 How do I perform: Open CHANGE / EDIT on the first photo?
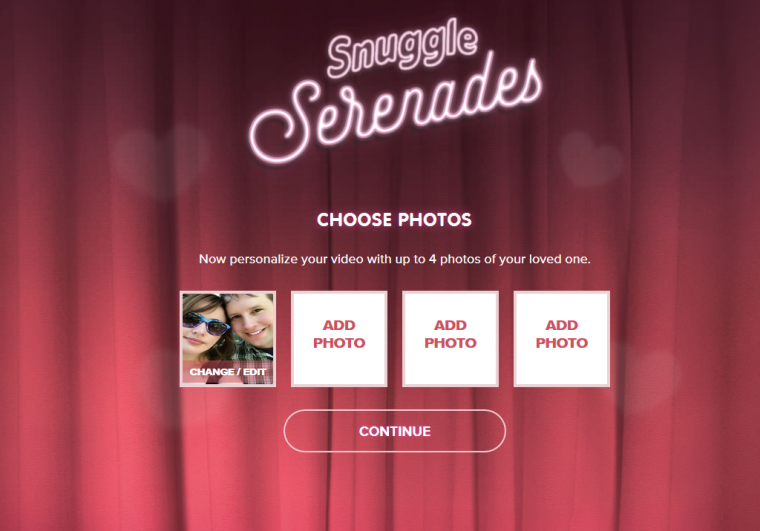[x=228, y=372]
